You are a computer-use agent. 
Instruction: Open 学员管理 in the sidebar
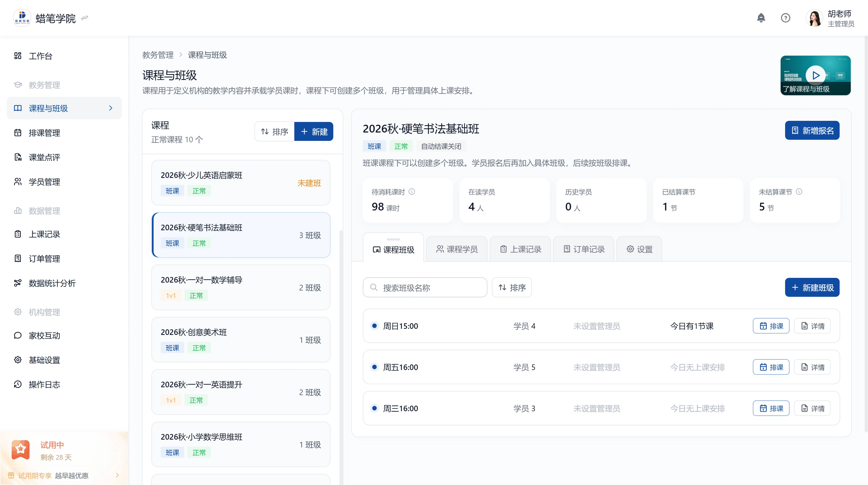coord(64,182)
